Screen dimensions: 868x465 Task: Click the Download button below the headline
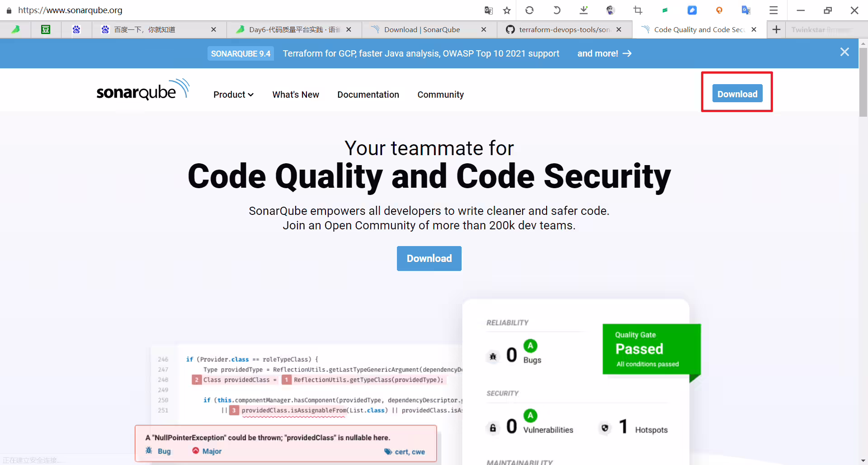[429, 258]
